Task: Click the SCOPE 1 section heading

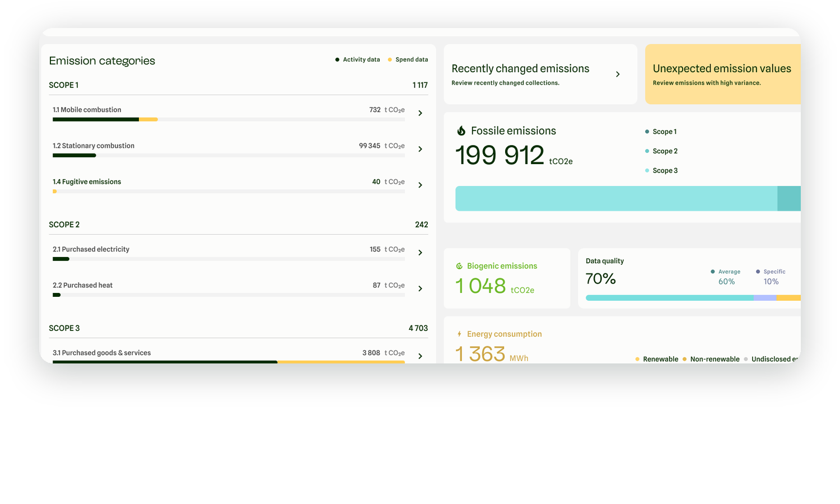Action: (64, 85)
